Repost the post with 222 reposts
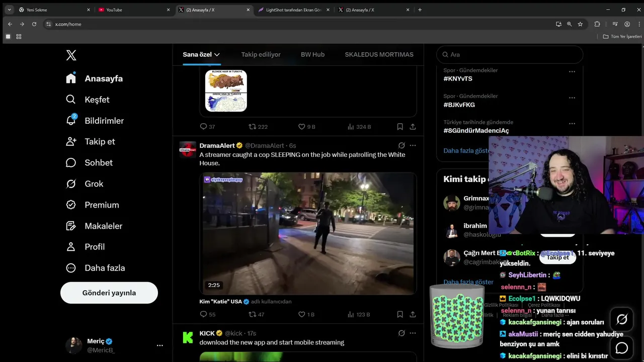 (x=258, y=127)
